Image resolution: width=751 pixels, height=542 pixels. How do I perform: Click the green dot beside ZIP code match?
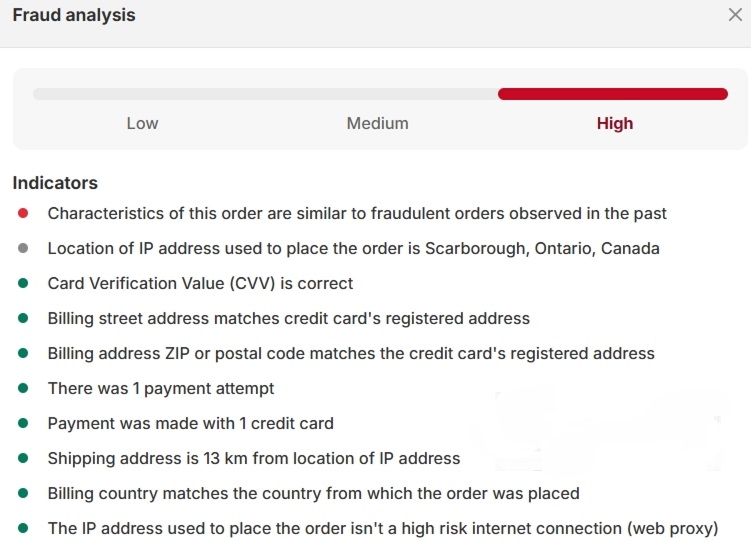[23, 353]
